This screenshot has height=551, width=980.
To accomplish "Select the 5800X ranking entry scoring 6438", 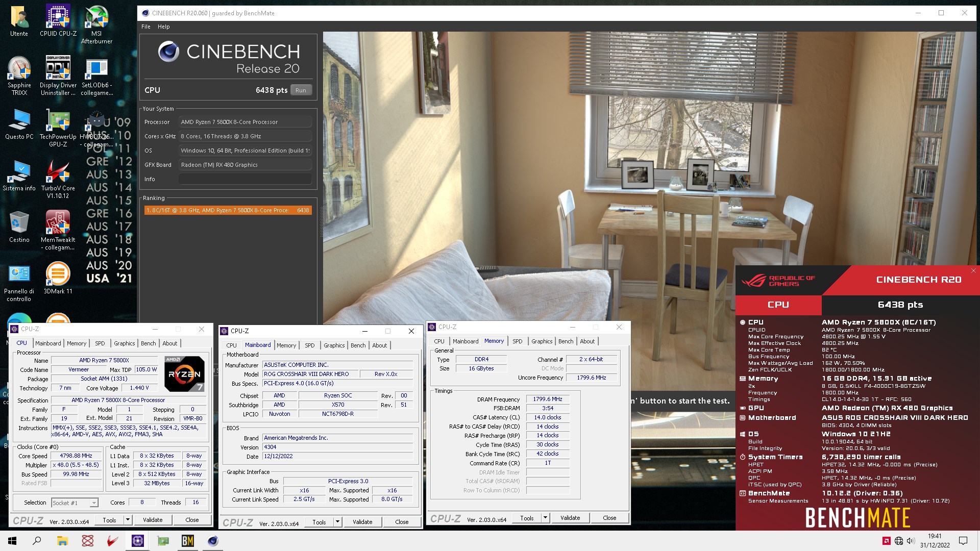I will coord(228,210).
